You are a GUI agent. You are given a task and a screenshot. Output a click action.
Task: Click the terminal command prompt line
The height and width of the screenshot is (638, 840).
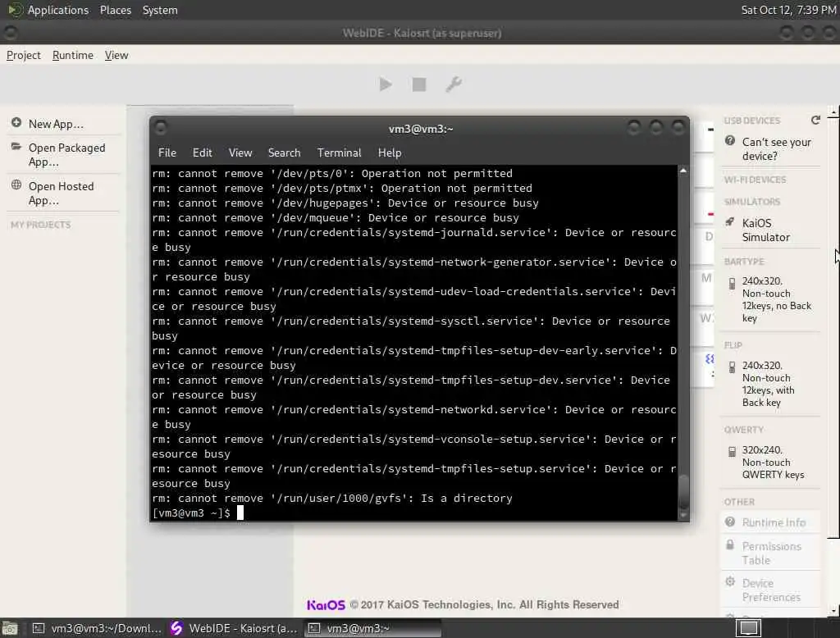click(x=413, y=513)
